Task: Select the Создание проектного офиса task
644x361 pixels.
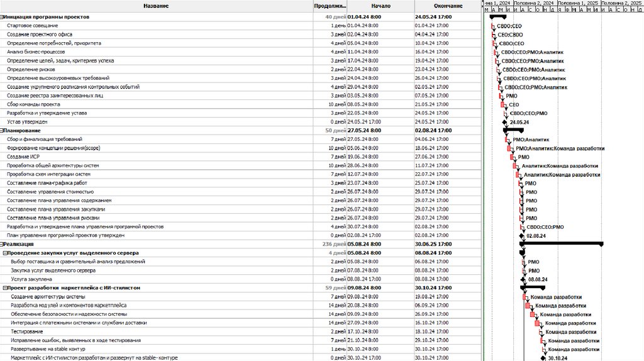Action: click(x=40, y=35)
